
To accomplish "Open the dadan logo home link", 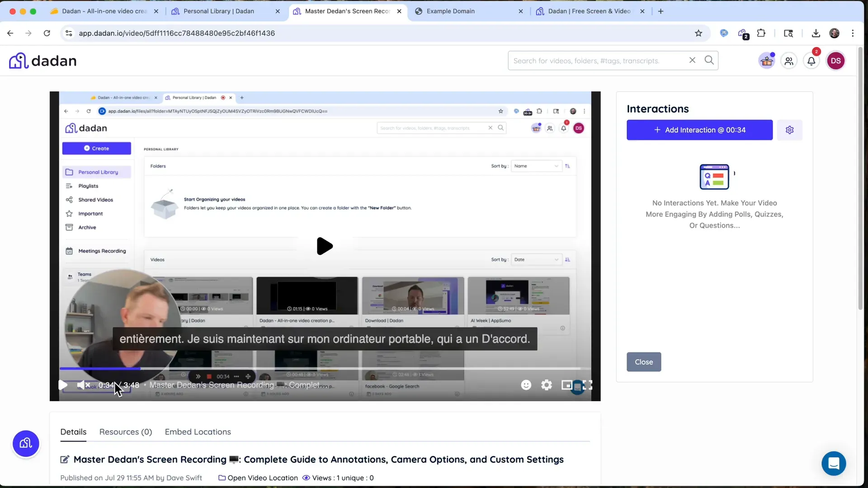I will click(43, 61).
